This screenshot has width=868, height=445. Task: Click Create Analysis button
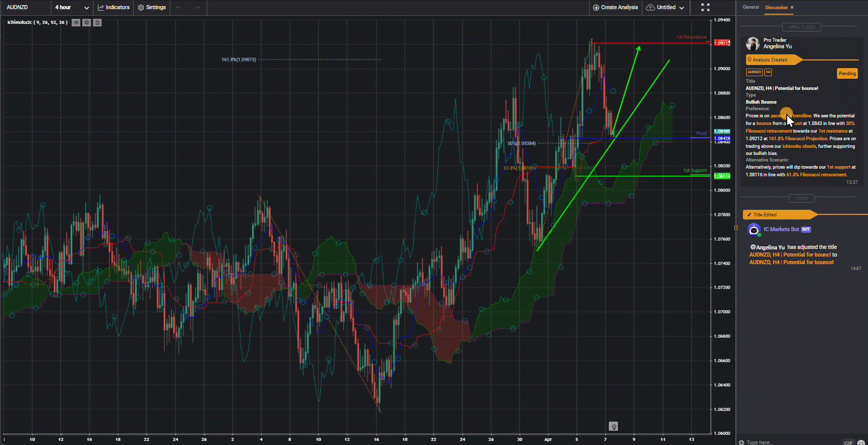click(x=615, y=7)
